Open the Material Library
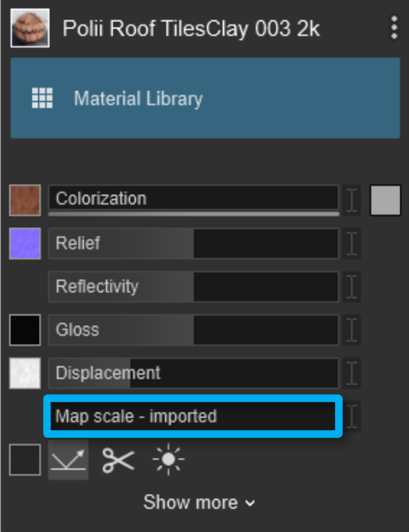409x532 pixels. [205, 98]
